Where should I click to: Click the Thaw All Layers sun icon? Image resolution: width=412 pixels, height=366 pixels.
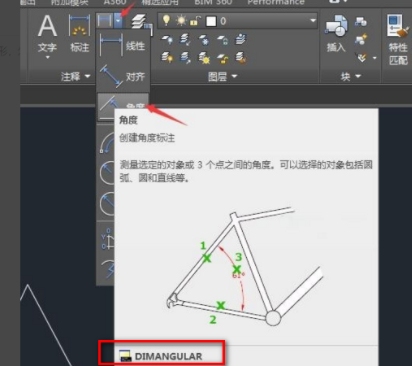coord(204,58)
